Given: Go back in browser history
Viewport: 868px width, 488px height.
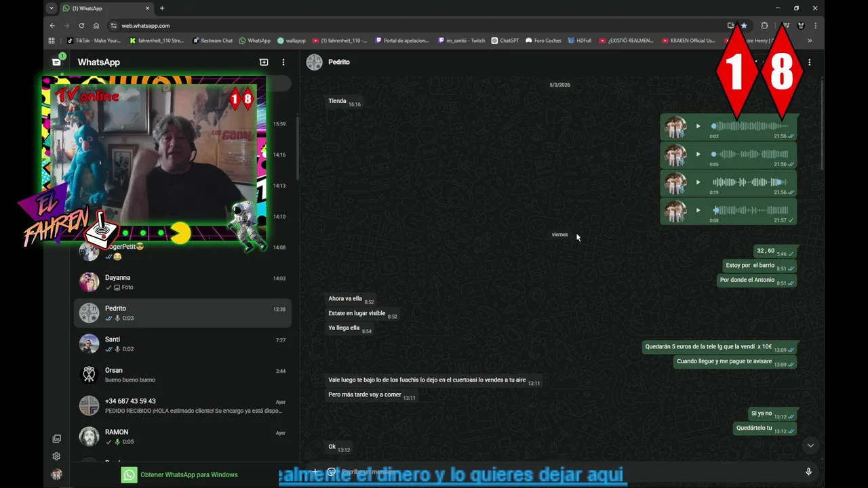Looking at the screenshot, I should click(52, 26).
